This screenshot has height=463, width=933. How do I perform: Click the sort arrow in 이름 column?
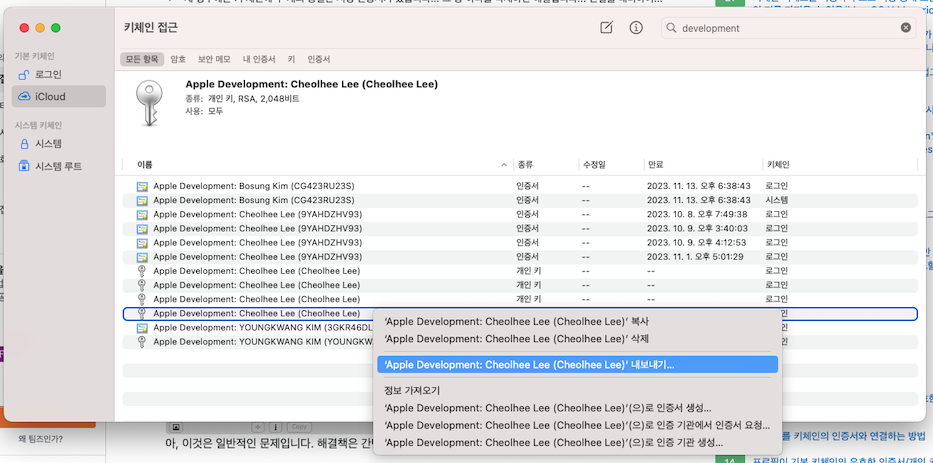point(504,165)
